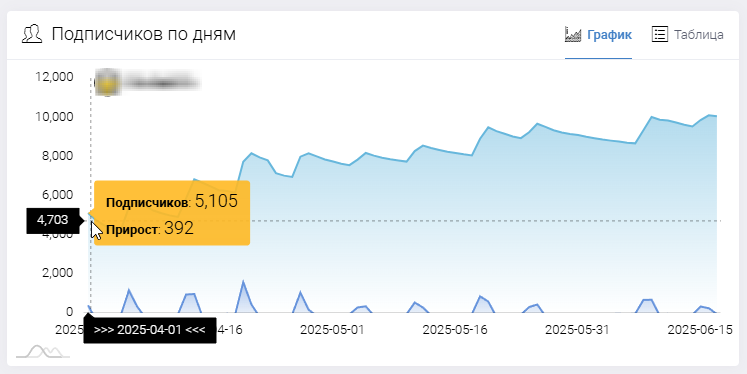Click the Подписчиков по дням heading

[x=143, y=34]
